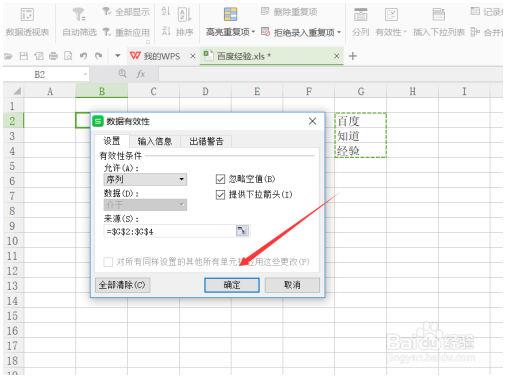Click cell containing 知道

[361, 136]
